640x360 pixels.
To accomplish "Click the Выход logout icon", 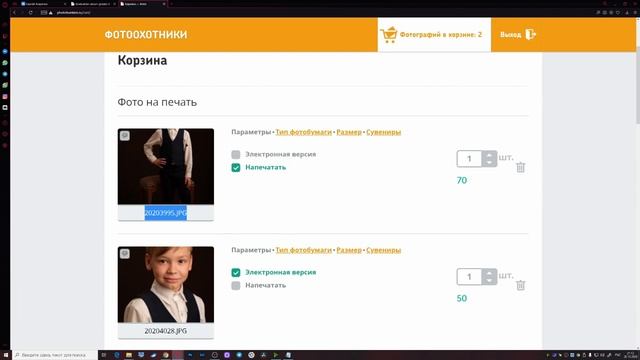I will click(x=530, y=35).
